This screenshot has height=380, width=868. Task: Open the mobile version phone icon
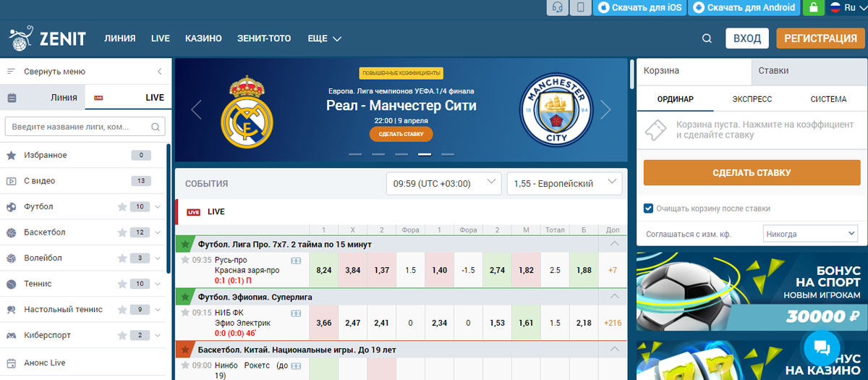click(579, 8)
